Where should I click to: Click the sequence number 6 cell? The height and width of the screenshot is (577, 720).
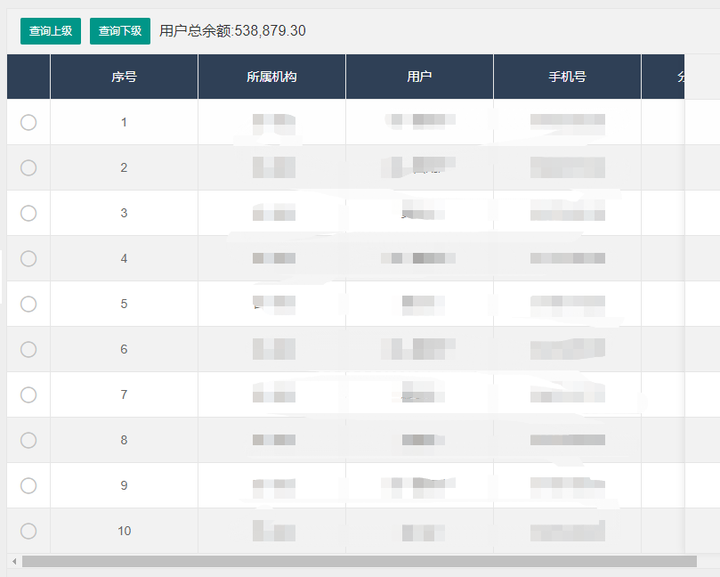click(124, 349)
